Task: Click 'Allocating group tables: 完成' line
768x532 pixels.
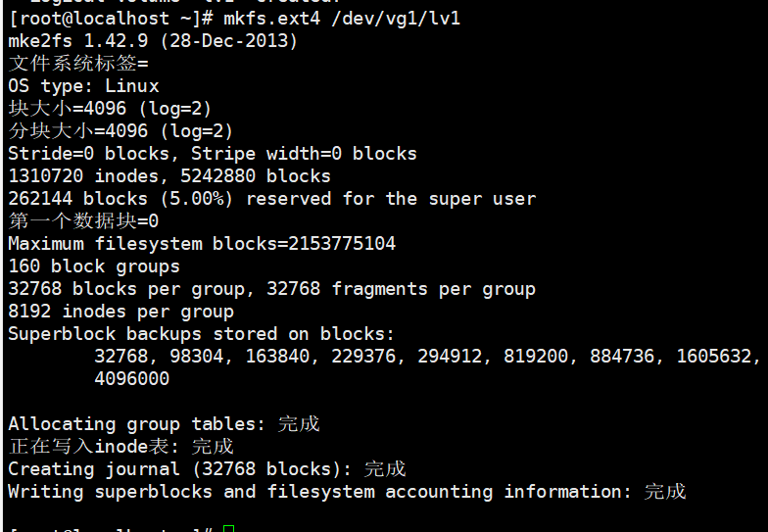Action: click(x=165, y=424)
